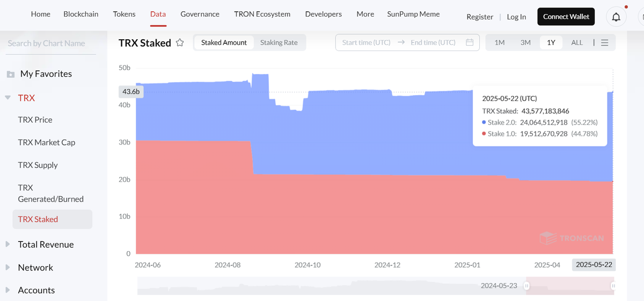Click the Connect Wallet button

[566, 17]
